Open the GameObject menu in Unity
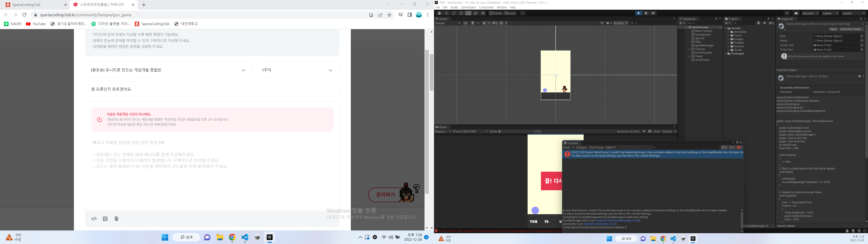 [x=468, y=7]
